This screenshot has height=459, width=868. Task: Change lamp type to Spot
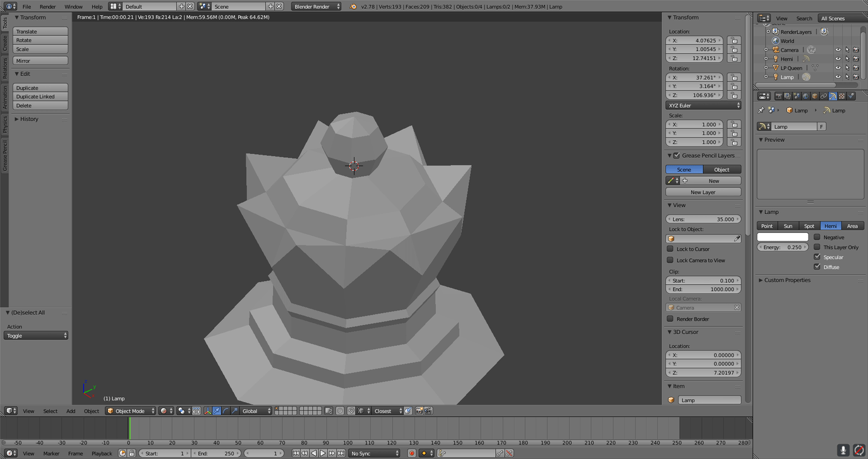[809, 225]
